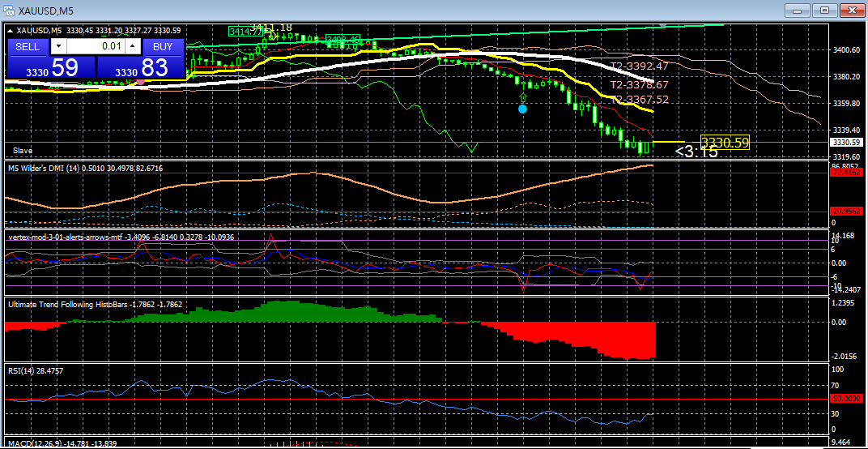Decrease trade volume with the down arrow
This screenshot has width=868, height=449.
coord(59,46)
